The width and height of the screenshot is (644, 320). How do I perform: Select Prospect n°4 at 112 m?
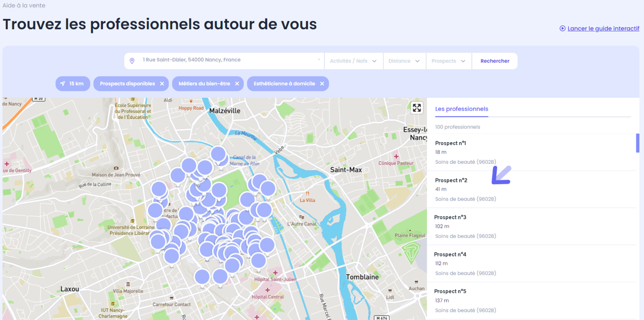click(531, 263)
